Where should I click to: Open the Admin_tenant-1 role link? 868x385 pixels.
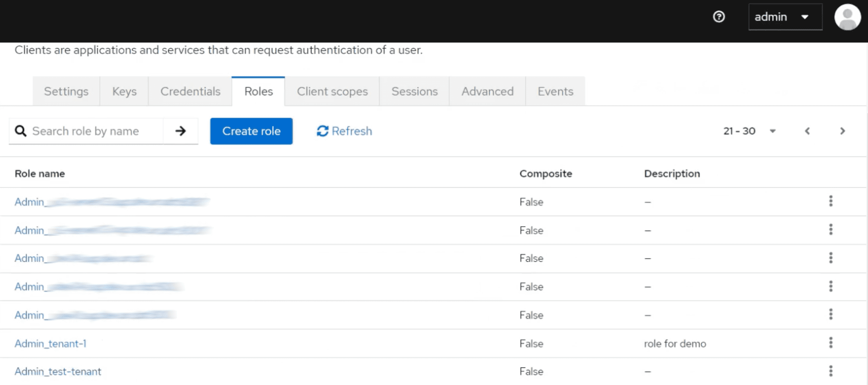click(50, 343)
